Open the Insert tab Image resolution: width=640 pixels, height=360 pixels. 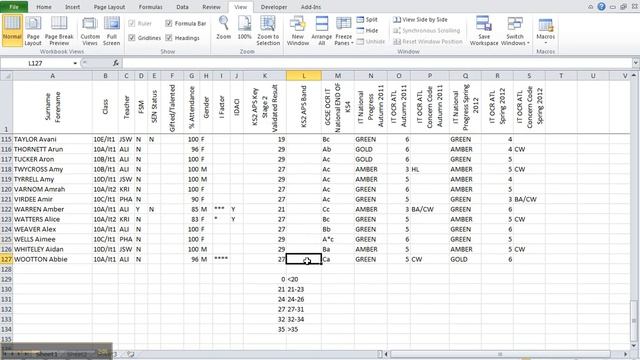72,7
